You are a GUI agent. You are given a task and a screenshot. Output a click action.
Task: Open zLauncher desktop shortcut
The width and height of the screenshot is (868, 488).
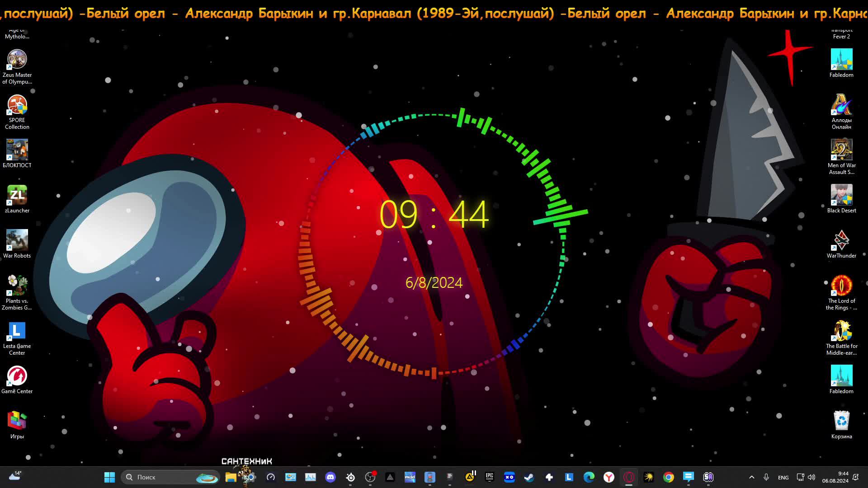[x=17, y=195]
